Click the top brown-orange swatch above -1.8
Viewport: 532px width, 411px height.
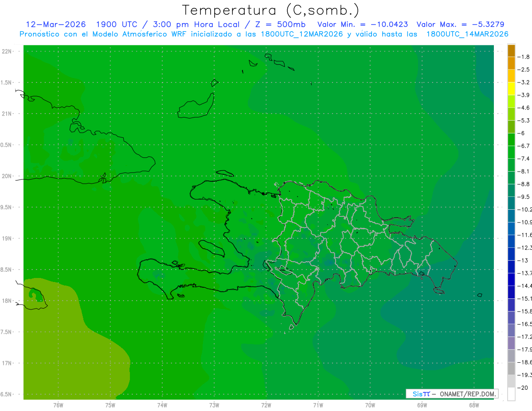[x=511, y=51]
